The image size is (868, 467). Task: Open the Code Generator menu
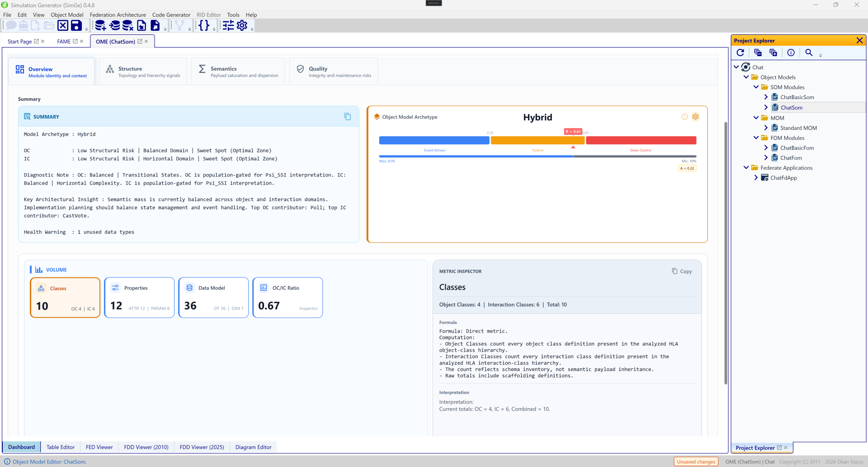click(x=171, y=15)
